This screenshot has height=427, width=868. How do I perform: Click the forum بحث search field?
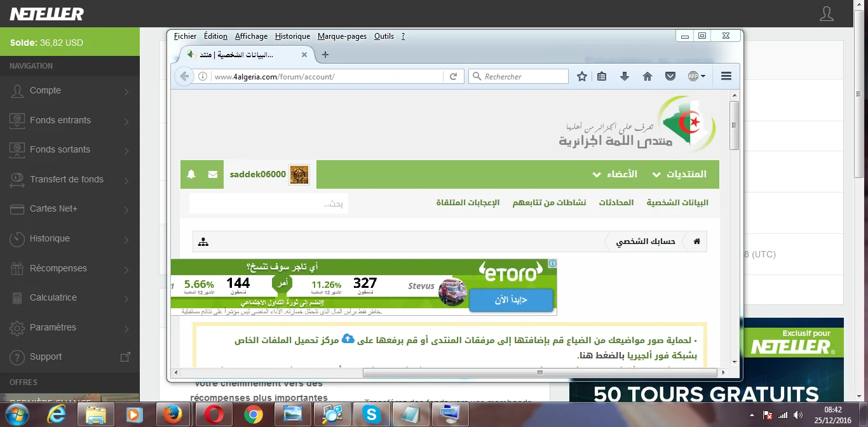click(269, 204)
